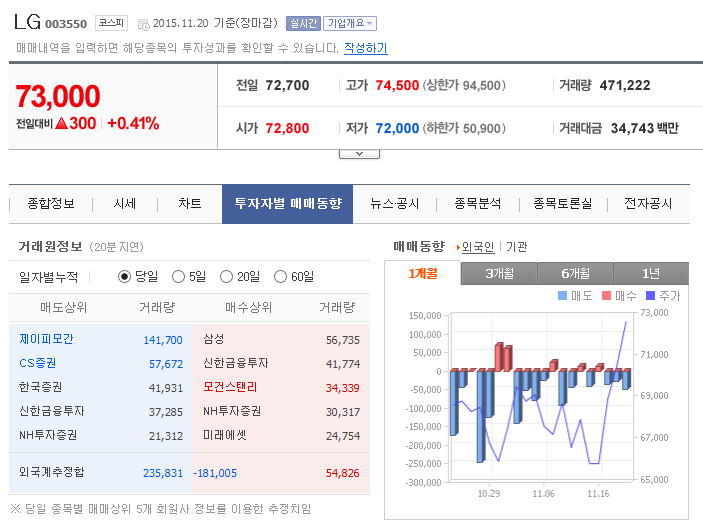The height and width of the screenshot is (520, 703).
Task: Click the 11.16 date label on chart
Action: pos(598,494)
